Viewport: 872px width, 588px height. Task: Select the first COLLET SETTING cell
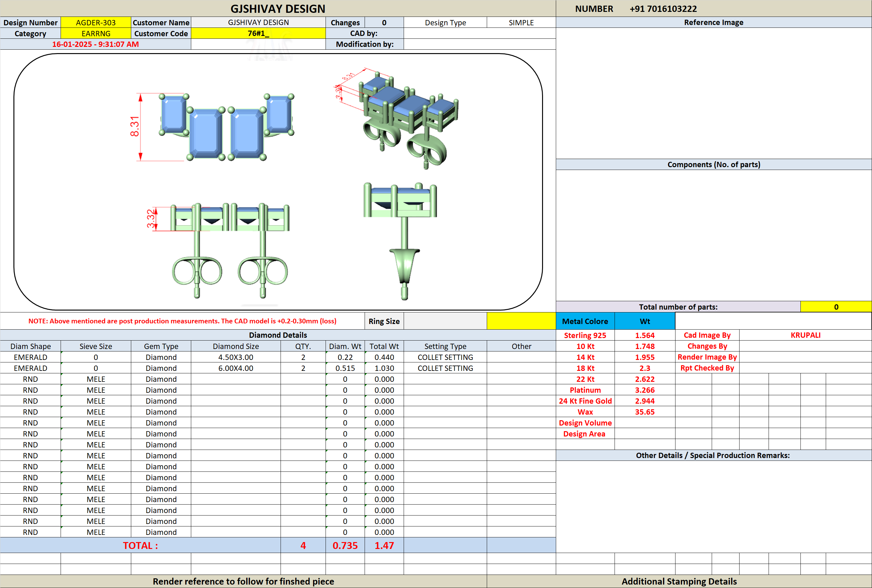pos(445,357)
